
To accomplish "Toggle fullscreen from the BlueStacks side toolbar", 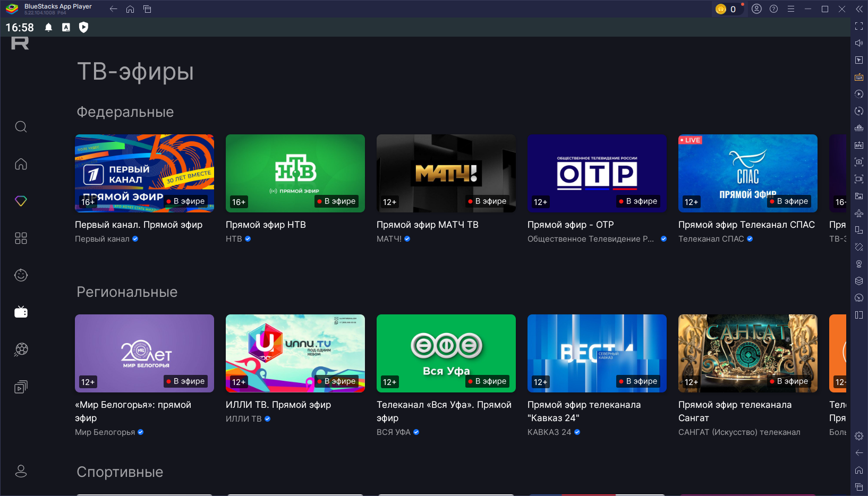I will click(859, 26).
